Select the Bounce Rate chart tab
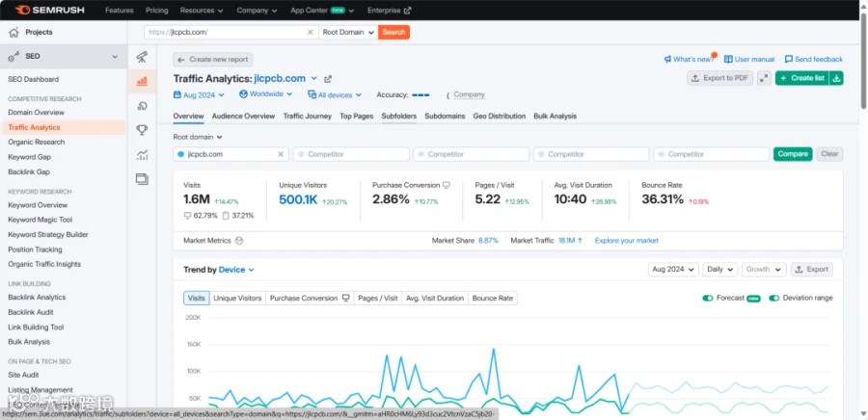Screen dimensions: 868x420 click(x=492, y=298)
